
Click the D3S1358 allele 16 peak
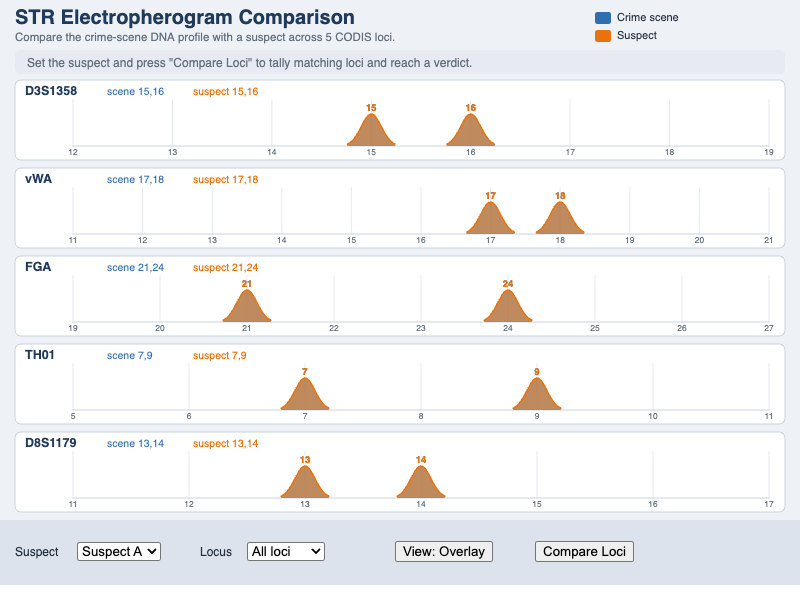[470, 130]
